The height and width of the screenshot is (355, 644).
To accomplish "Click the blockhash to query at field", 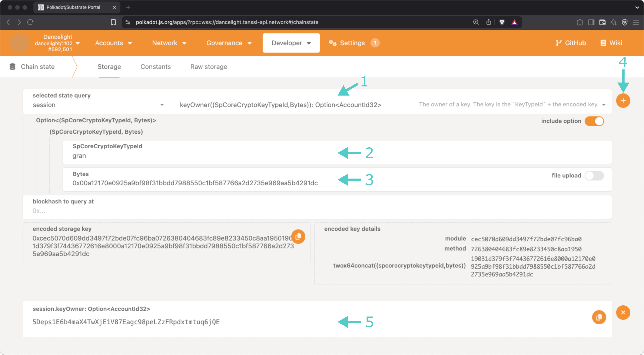I will [x=317, y=207].
